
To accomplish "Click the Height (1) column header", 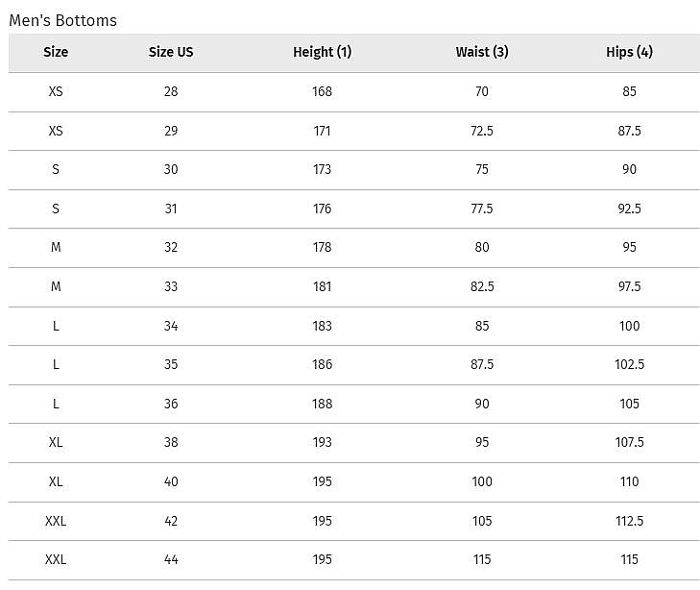I will pos(322,52).
